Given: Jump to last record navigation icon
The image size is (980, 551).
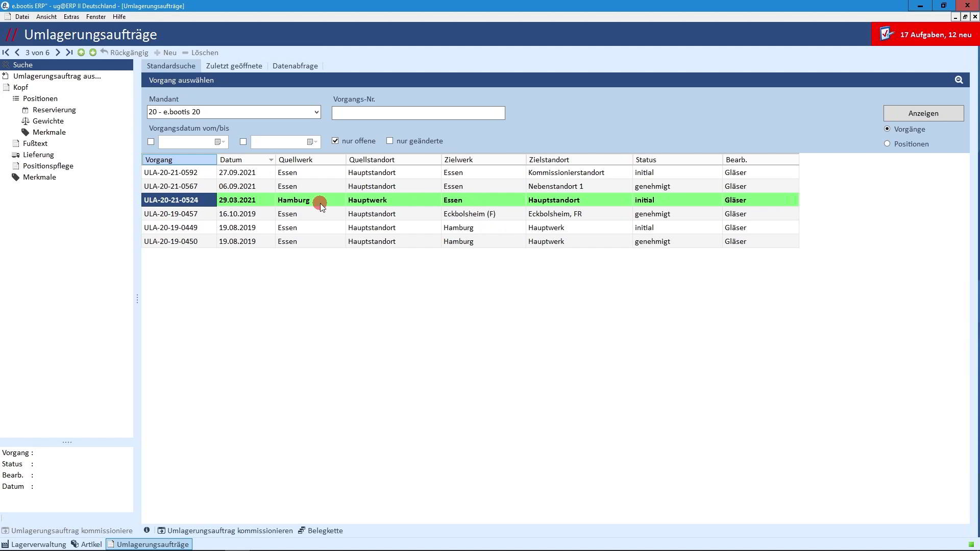Looking at the screenshot, I should [69, 53].
